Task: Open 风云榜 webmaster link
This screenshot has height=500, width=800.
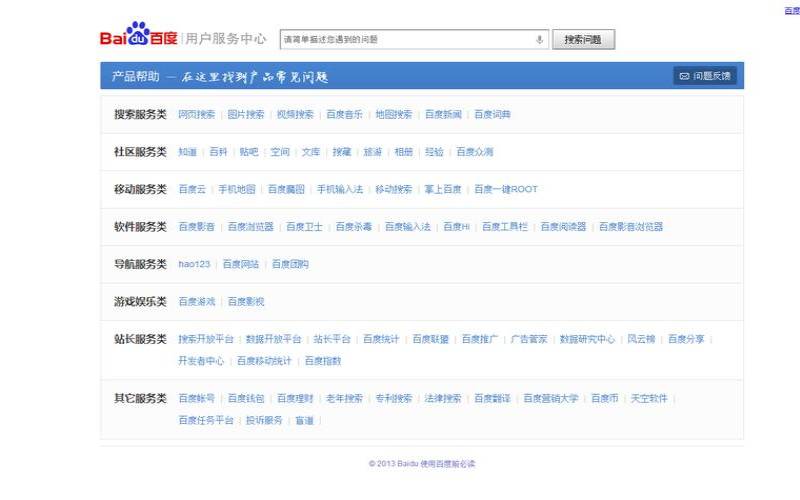Action: [641, 339]
